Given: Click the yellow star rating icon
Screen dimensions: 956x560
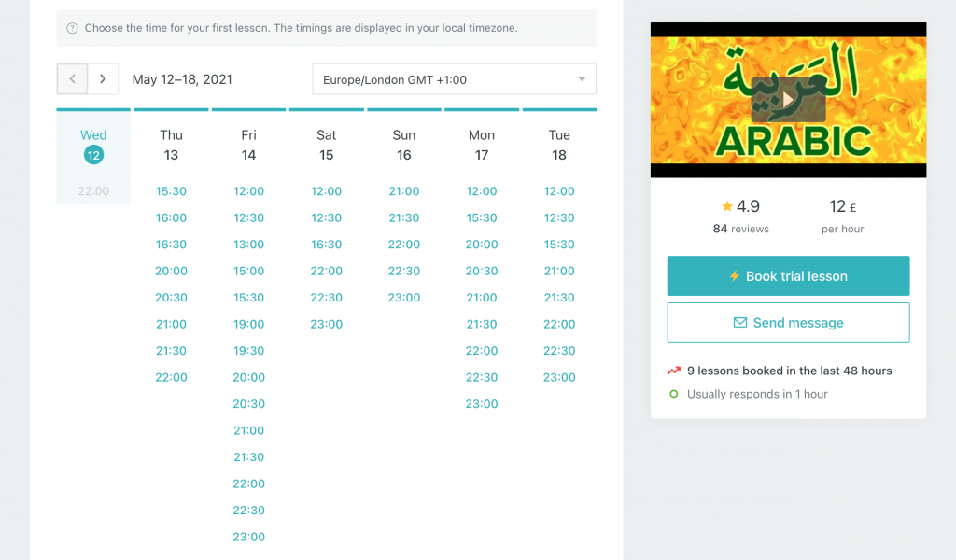Looking at the screenshot, I should [727, 205].
